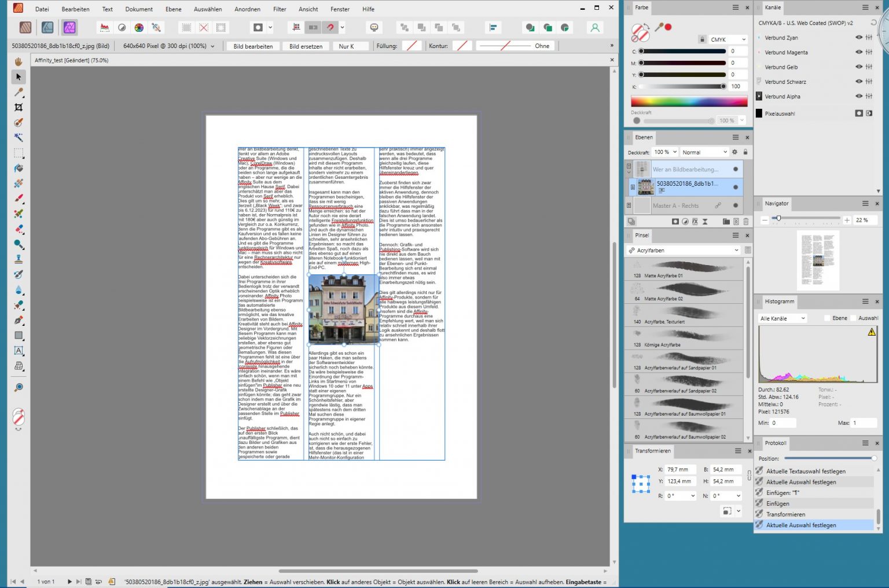Delete layer using the trash icon
This screenshot has height=588, width=889.
(746, 222)
